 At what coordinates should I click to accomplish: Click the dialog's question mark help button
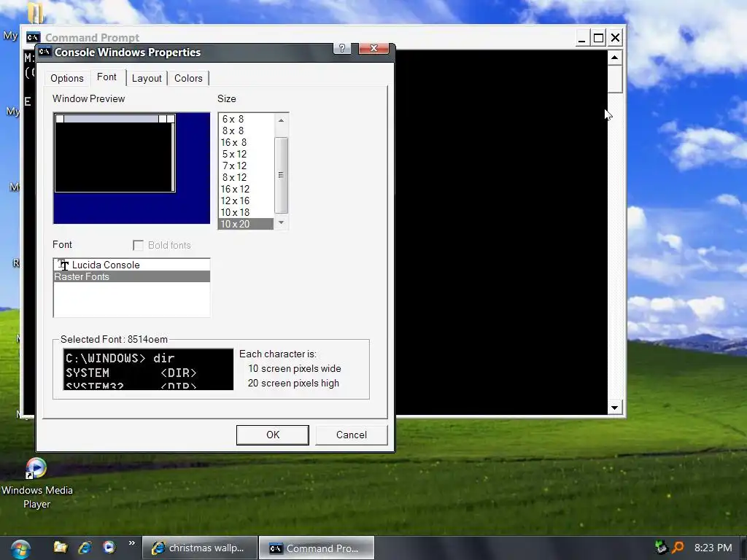pos(342,48)
